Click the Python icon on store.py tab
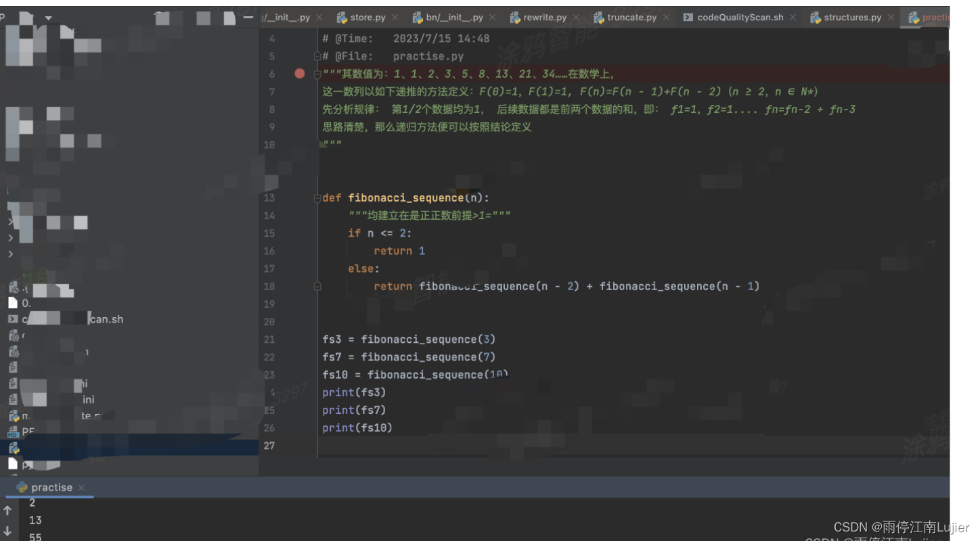Screen dimensions: 980x541 pos(342,18)
